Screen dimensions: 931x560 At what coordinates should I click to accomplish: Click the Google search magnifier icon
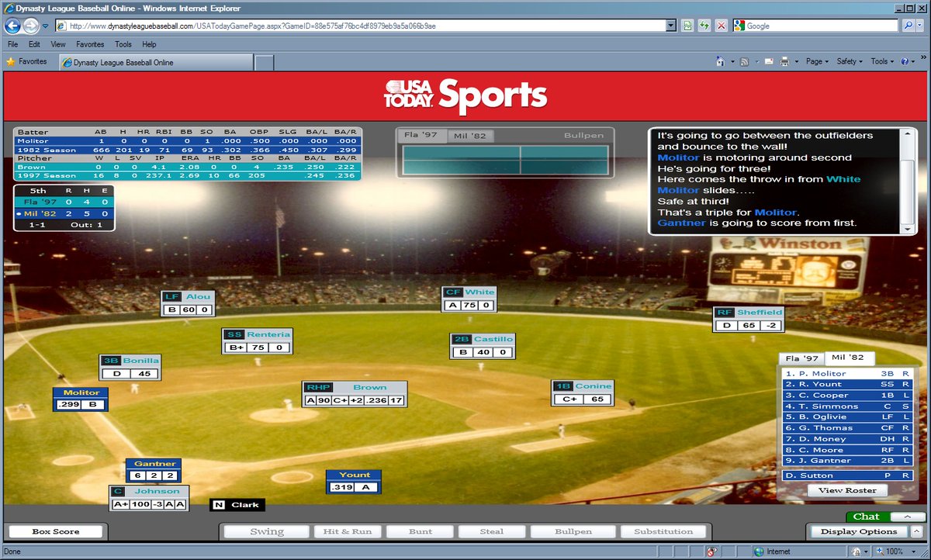point(908,26)
